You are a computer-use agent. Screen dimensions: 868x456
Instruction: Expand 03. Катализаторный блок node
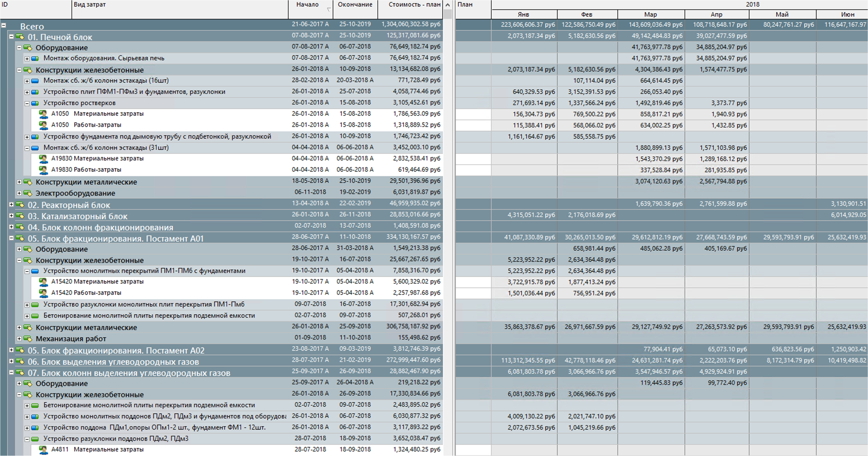pyautogui.click(x=11, y=216)
